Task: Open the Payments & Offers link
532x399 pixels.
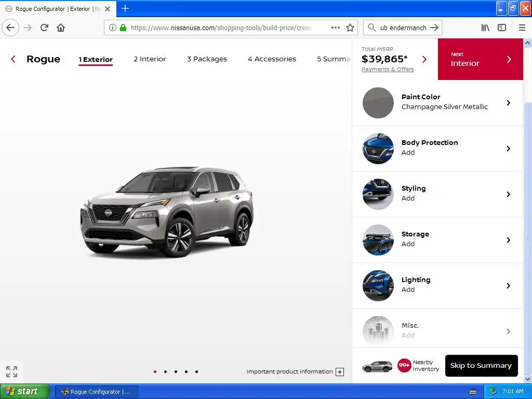Action: tap(388, 69)
